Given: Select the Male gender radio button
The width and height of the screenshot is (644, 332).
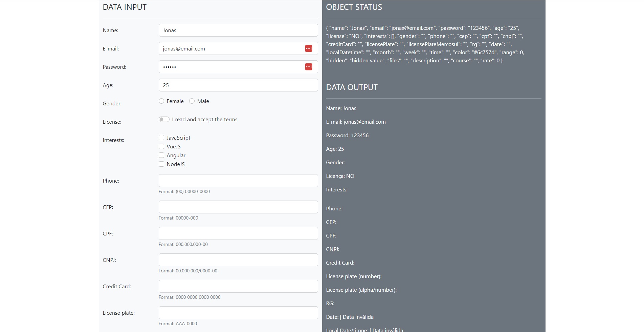Looking at the screenshot, I should [191, 101].
